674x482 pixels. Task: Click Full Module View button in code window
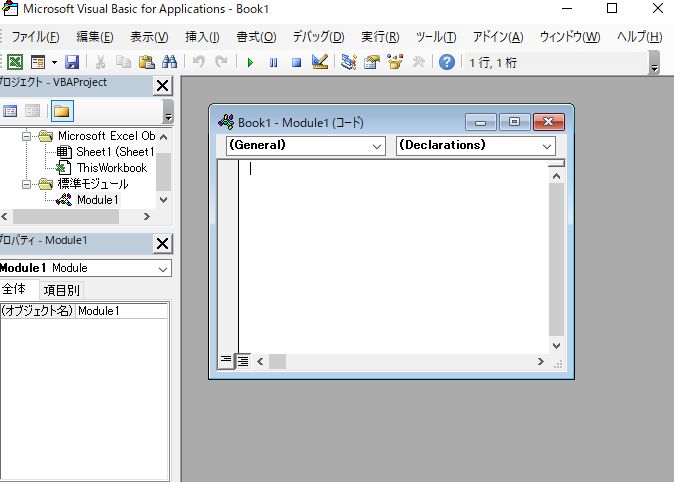pos(243,361)
